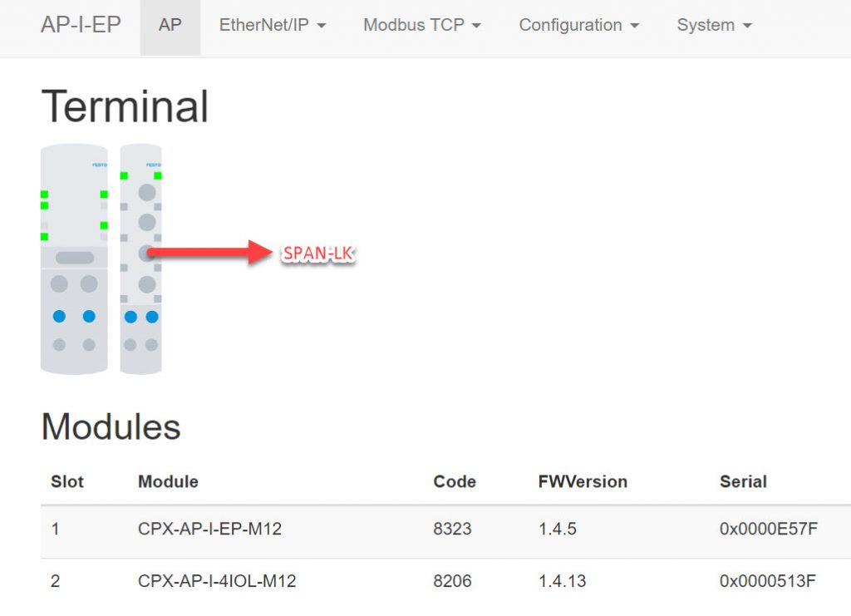Click the SPAN-LK annotation label
The width and height of the screenshot is (851, 616).
(x=318, y=254)
